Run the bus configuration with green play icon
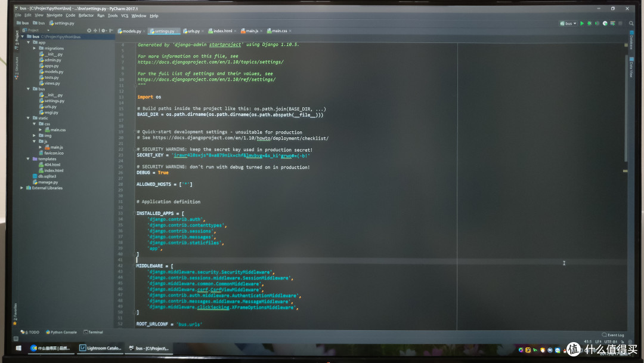The height and width of the screenshot is (363, 644). [x=581, y=23]
